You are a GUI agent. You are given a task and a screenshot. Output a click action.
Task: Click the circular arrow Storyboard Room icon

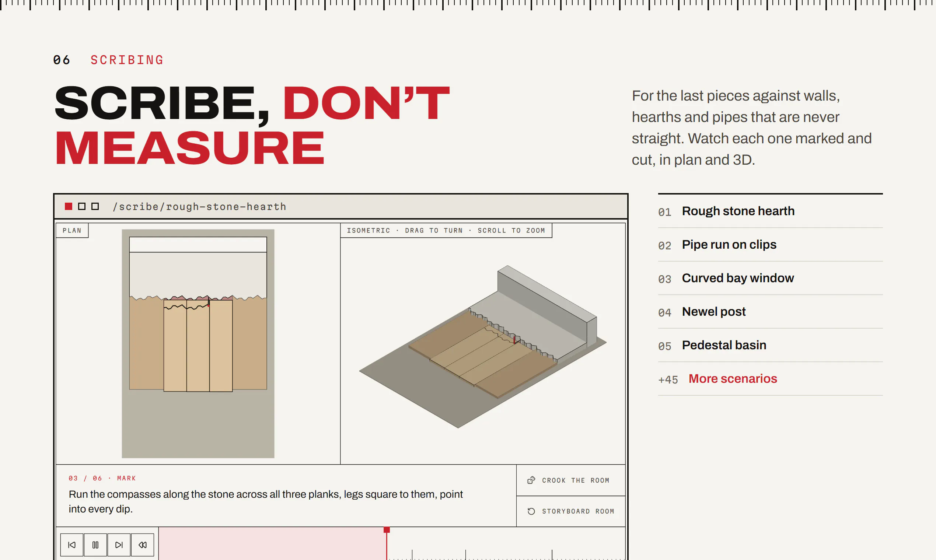click(x=531, y=511)
